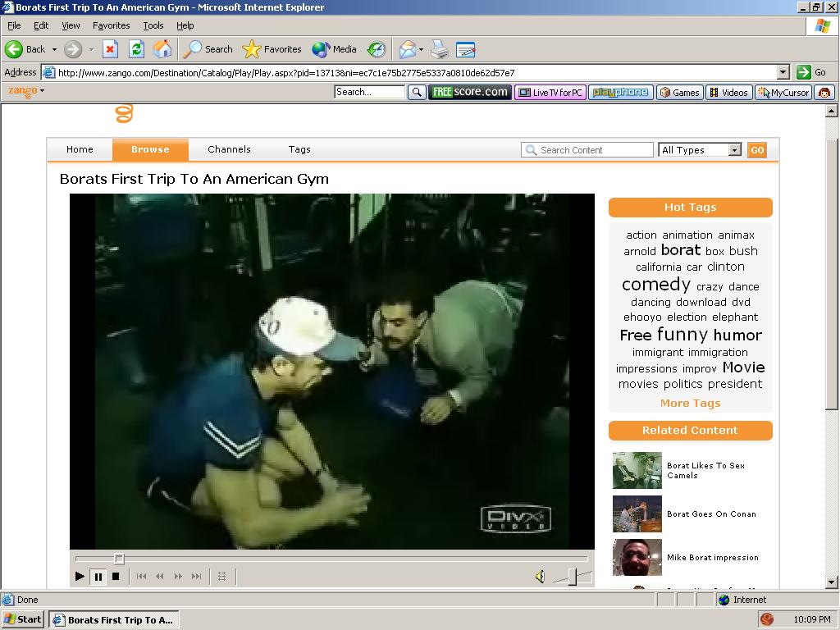
Task: Open the Help menu
Action: [185, 25]
